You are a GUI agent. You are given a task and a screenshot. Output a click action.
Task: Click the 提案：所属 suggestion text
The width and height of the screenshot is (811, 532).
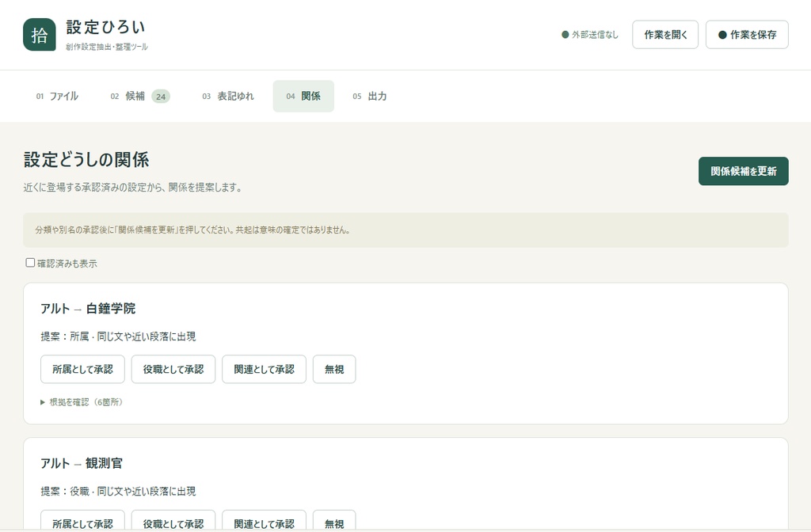pos(119,336)
